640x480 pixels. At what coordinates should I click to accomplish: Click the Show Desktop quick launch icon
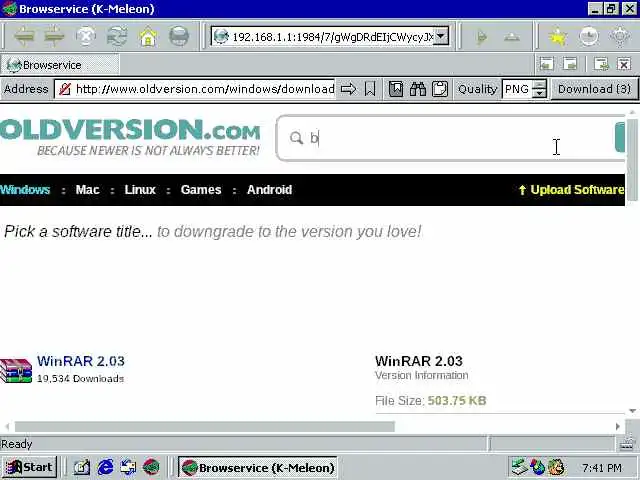[81, 467]
